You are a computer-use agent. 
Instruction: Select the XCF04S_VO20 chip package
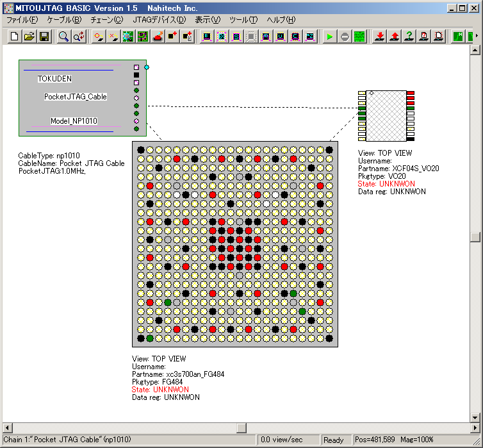[x=386, y=116]
